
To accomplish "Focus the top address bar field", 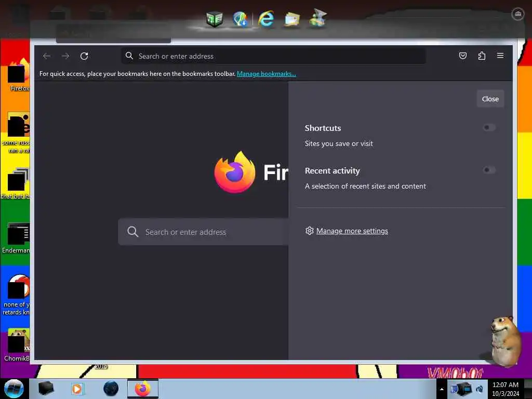I will (x=273, y=56).
